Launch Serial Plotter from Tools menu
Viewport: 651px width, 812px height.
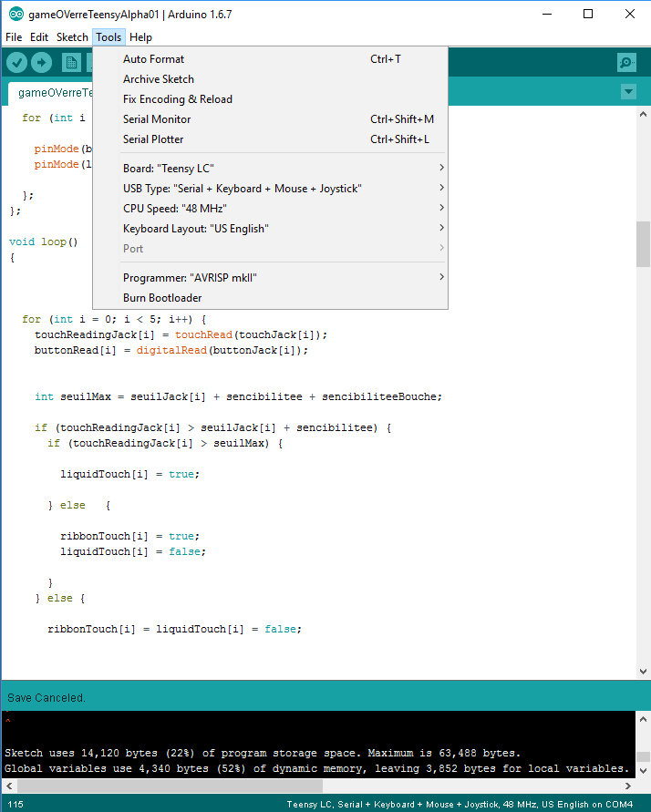[270, 139]
